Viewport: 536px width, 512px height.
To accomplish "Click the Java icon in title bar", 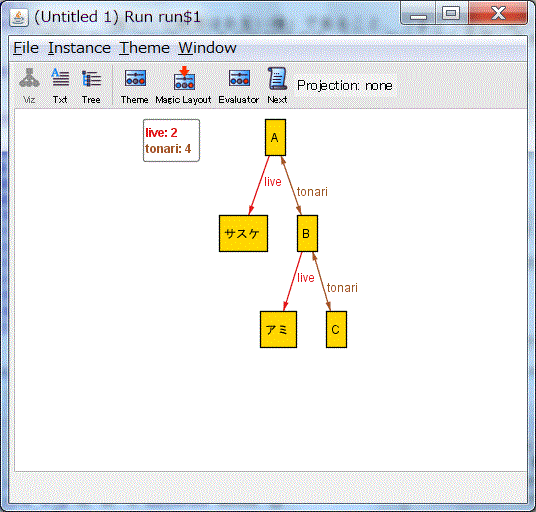I will click(x=19, y=17).
